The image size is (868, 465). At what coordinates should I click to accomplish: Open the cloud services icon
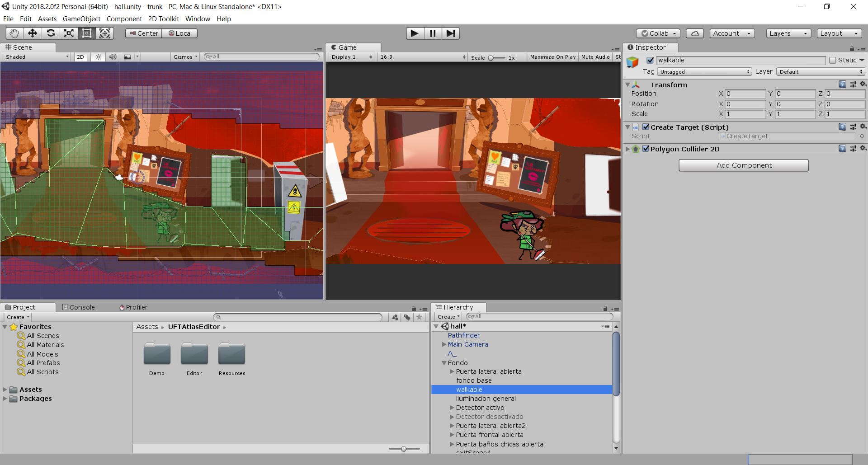pyautogui.click(x=695, y=33)
